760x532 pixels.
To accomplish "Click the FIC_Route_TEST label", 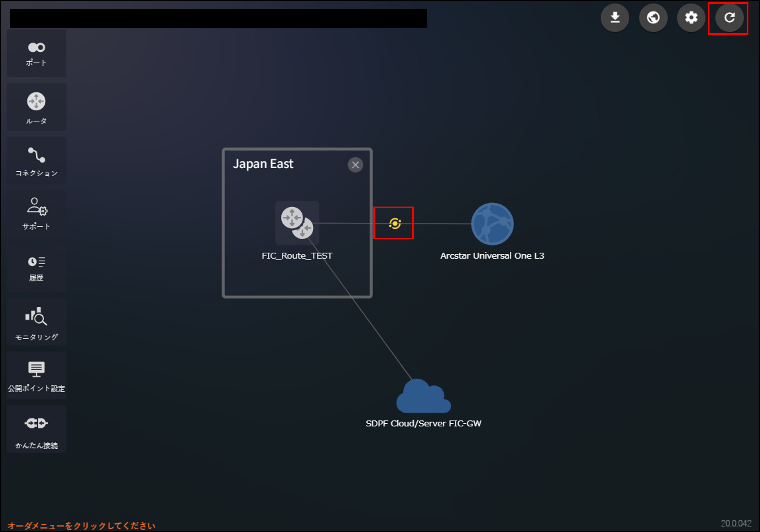I will tap(297, 256).
